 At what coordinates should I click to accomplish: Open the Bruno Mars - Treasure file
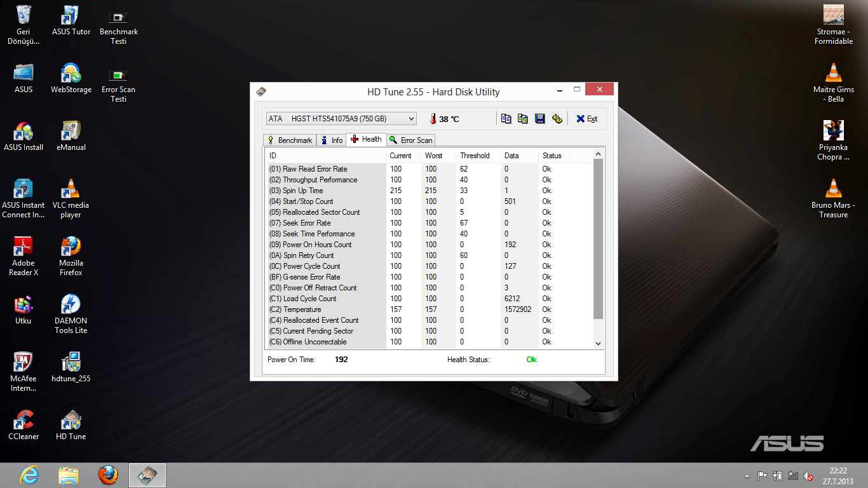coord(834,199)
